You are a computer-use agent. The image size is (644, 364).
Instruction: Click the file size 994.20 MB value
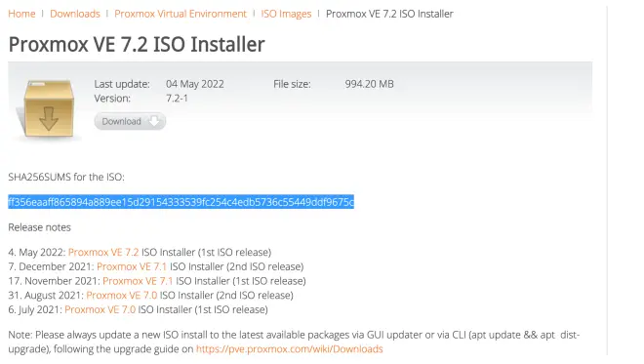click(x=369, y=84)
